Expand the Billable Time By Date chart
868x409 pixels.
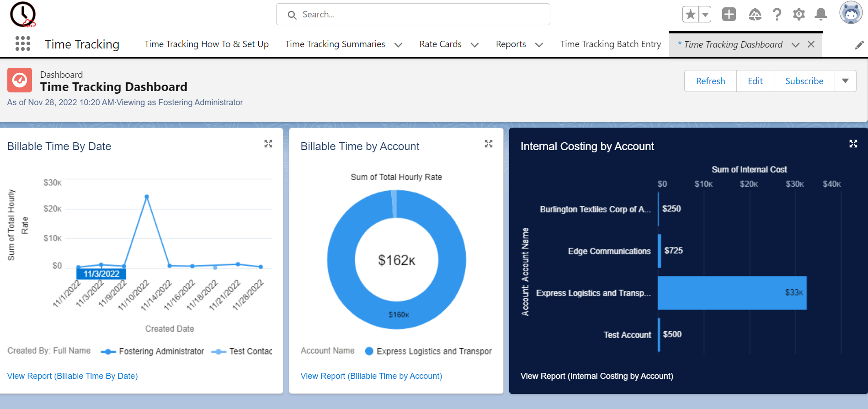coord(268,144)
